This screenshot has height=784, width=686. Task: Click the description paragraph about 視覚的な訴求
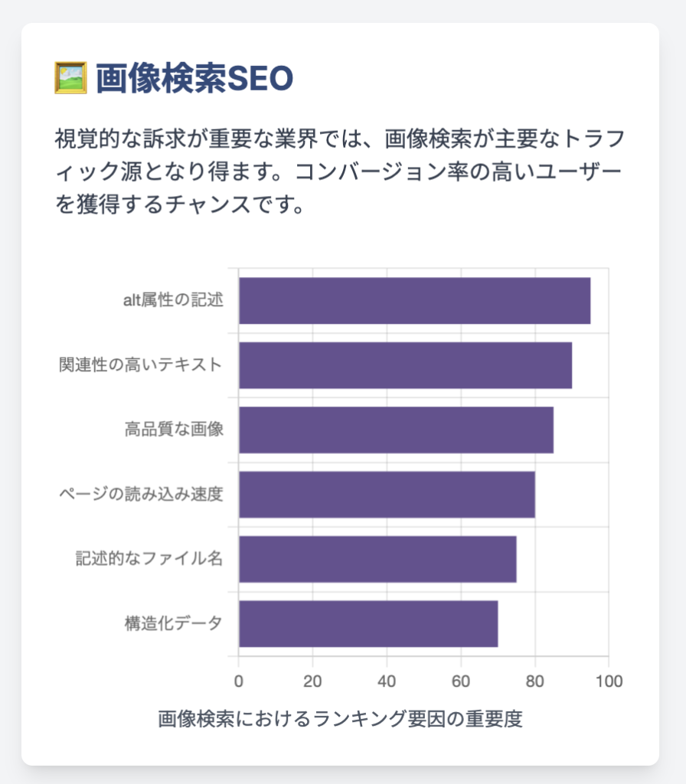click(340, 171)
